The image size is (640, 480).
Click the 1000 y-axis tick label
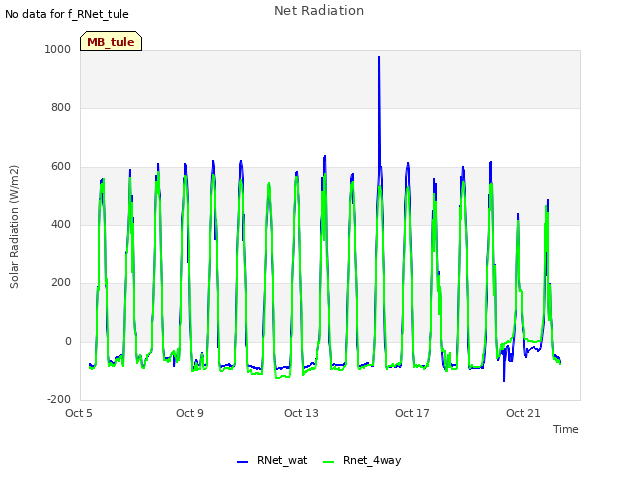pos(58,49)
